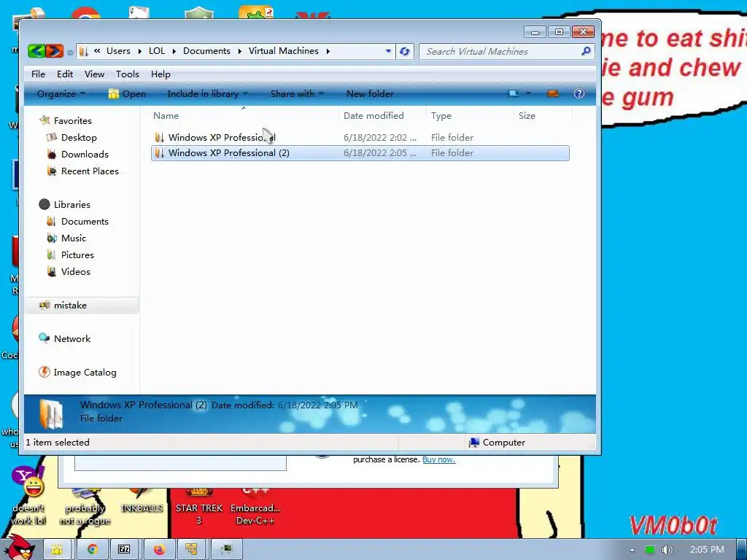Select Favorites in navigation pane

coord(72,121)
